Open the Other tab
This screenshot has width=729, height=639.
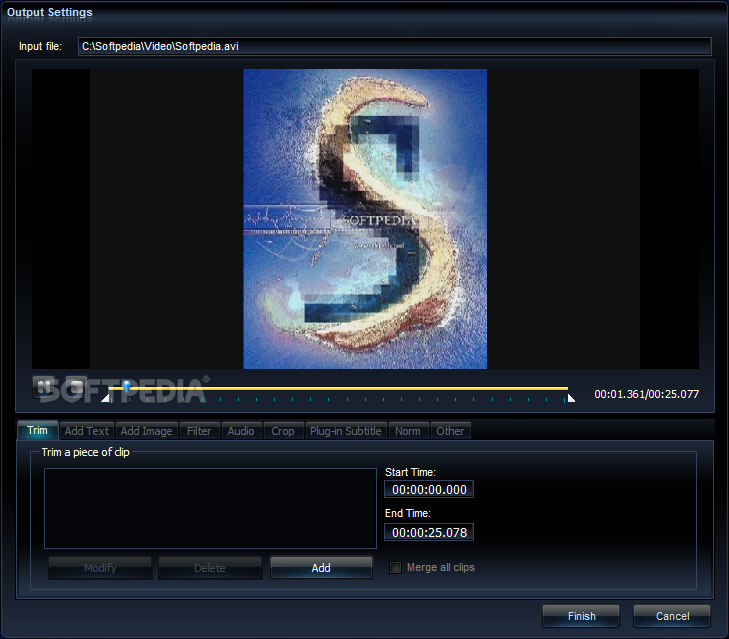tap(450, 431)
